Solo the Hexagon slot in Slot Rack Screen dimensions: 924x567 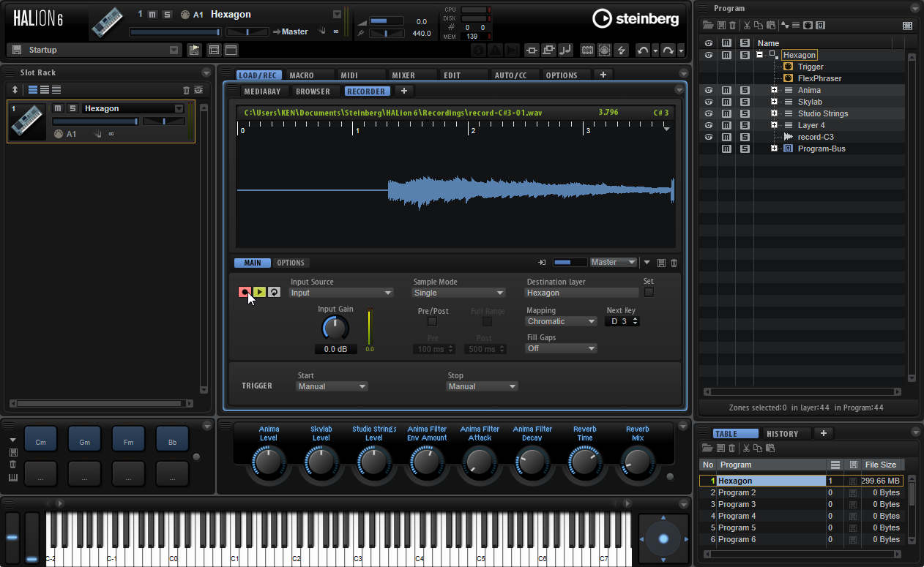point(72,108)
